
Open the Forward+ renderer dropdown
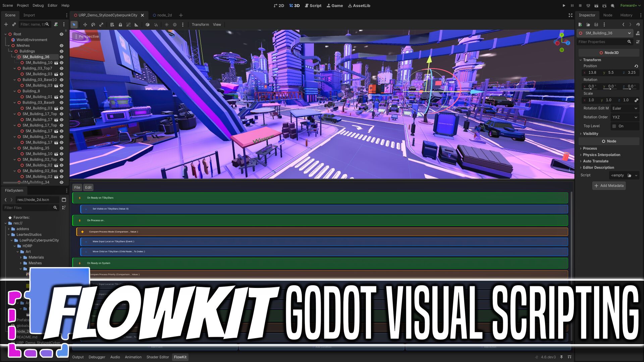pyautogui.click(x=630, y=5)
